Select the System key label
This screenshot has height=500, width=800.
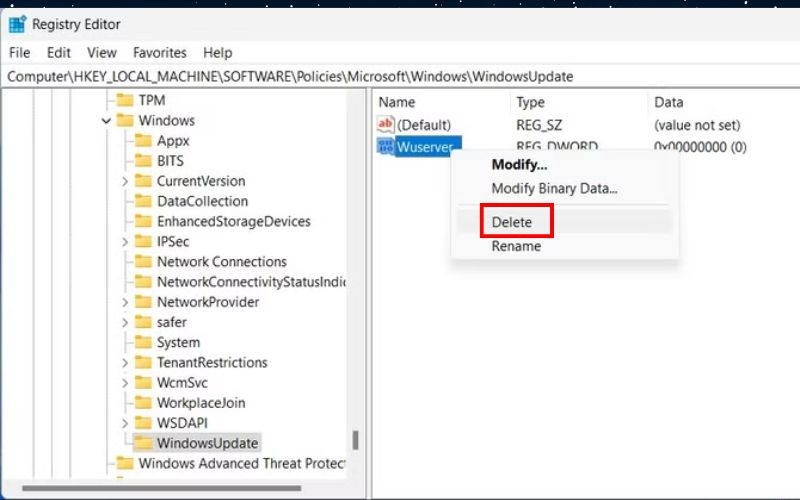pyautogui.click(x=178, y=342)
